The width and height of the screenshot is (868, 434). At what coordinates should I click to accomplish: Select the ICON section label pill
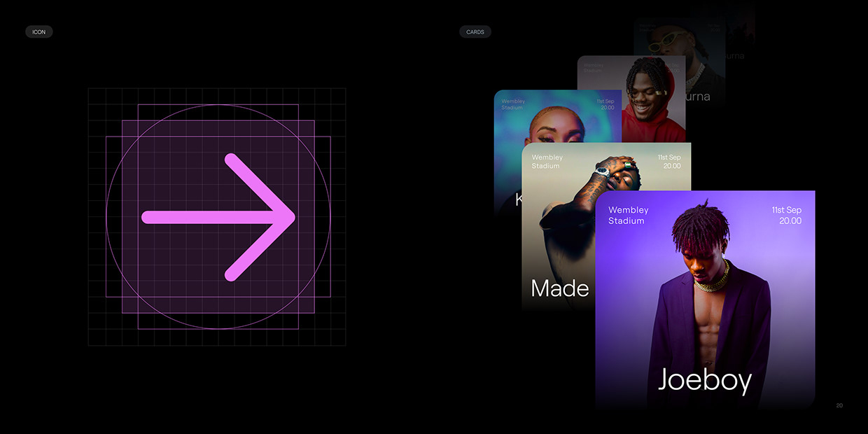[x=39, y=32]
